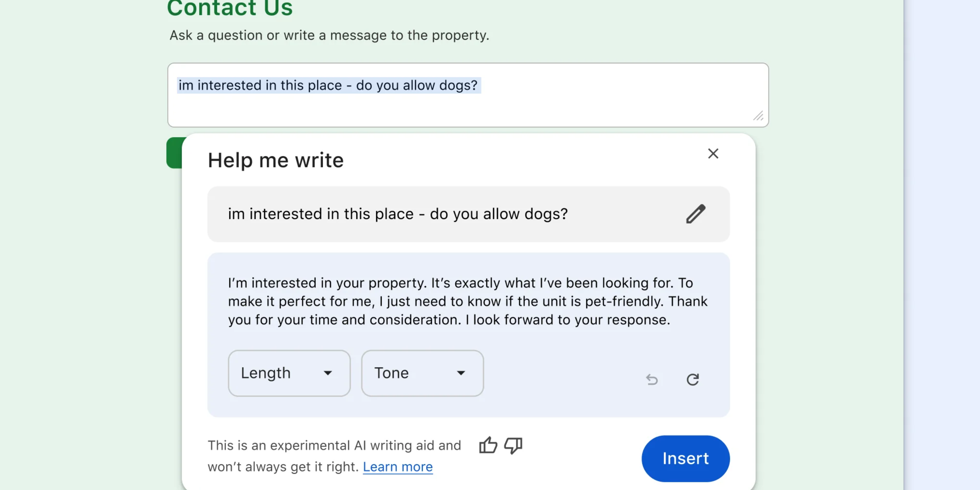980x490 pixels.
Task: Click the textarea resize handle
Action: coord(758,116)
